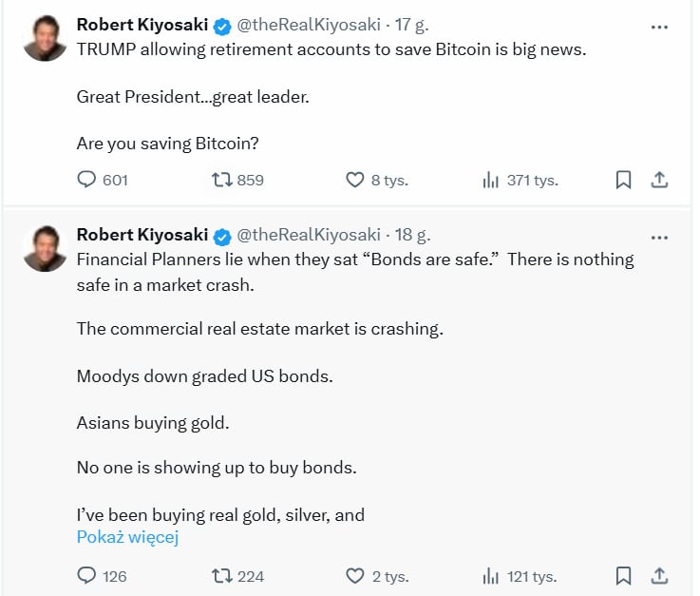
Task: Open more options for the first tweet
Action: click(659, 27)
